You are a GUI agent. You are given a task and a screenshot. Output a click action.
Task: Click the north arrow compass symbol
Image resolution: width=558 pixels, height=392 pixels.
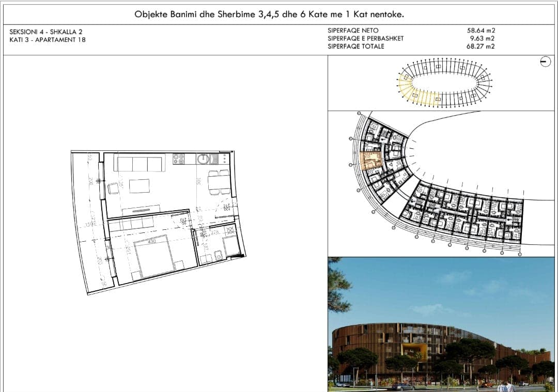point(545,62)
